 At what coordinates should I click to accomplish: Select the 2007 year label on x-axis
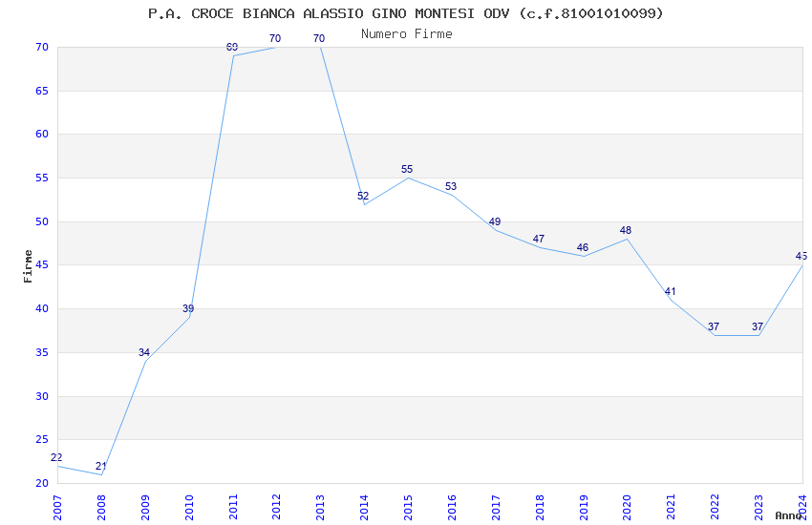tap(57, 508)
